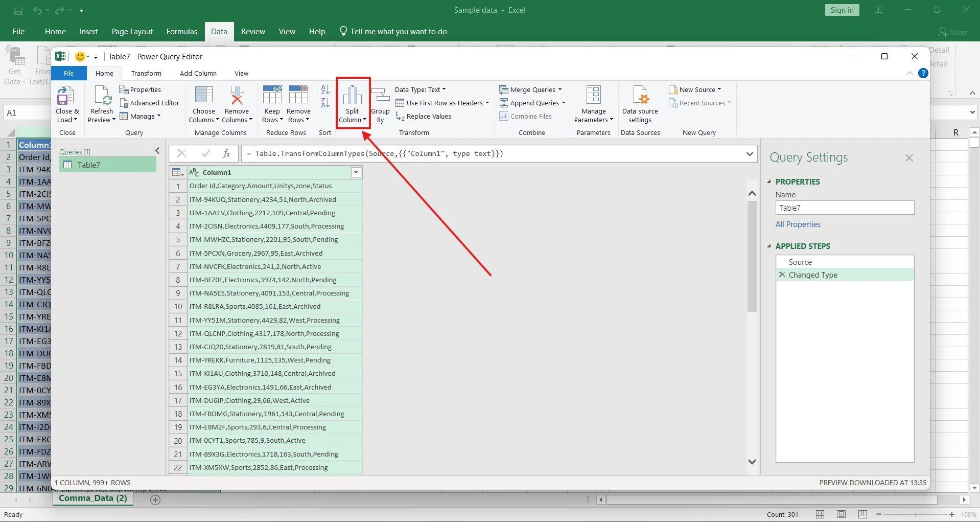Adjust the zoom level slider
980x522 pixels.
(x=916, y=514)
